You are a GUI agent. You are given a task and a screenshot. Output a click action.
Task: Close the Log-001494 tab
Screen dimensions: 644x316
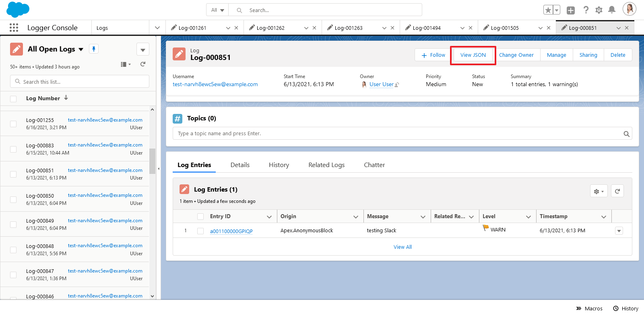[x=471, y=28]
